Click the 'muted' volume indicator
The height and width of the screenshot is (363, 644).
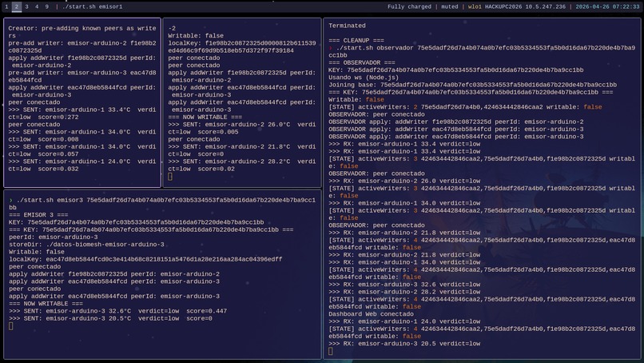(449, 6)
